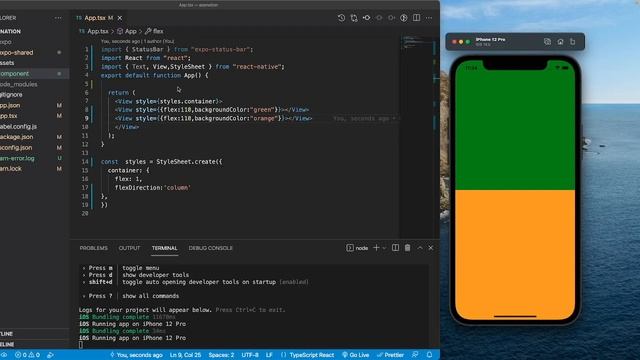
Task: Click errors and warnings count in status bar
Action: click(27, 355)
